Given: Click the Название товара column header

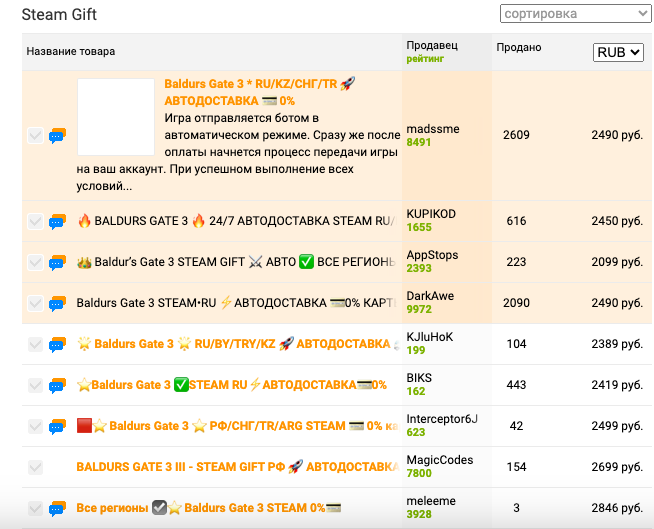Looking at the screenshot, I should (x=71, y=51).
